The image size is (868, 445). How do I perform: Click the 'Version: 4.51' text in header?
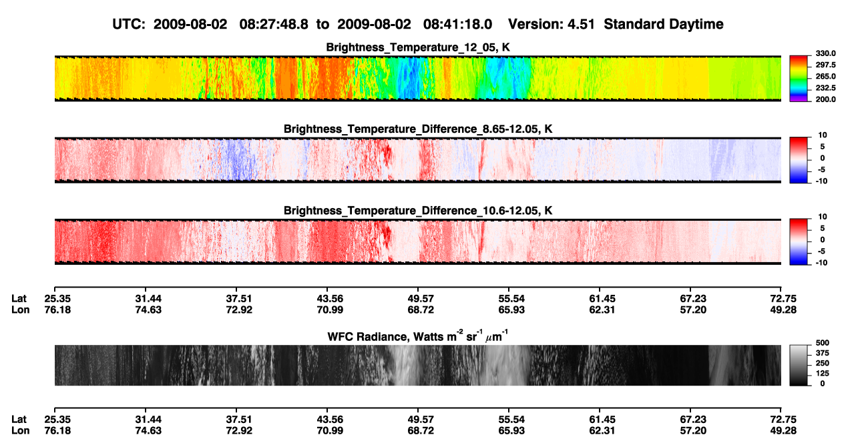tap(551, 25)
